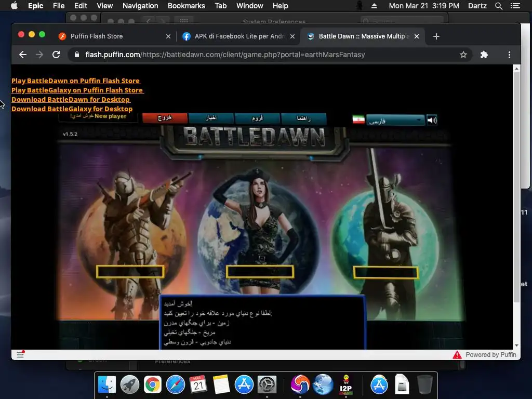Open the Puffin menu hamburger icon

[20, 354]
